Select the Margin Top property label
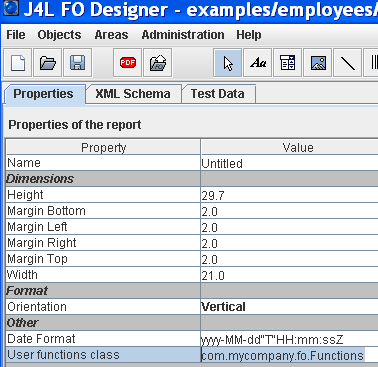378x367 pixels. [x=103, y=259]
